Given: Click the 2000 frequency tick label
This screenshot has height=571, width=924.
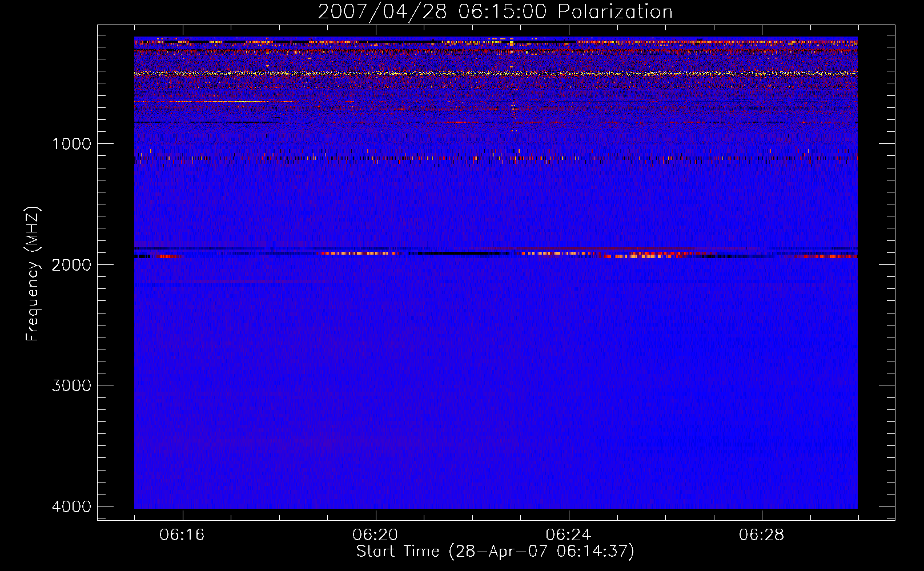Looking at the screenshot, I should click(71, 265).
